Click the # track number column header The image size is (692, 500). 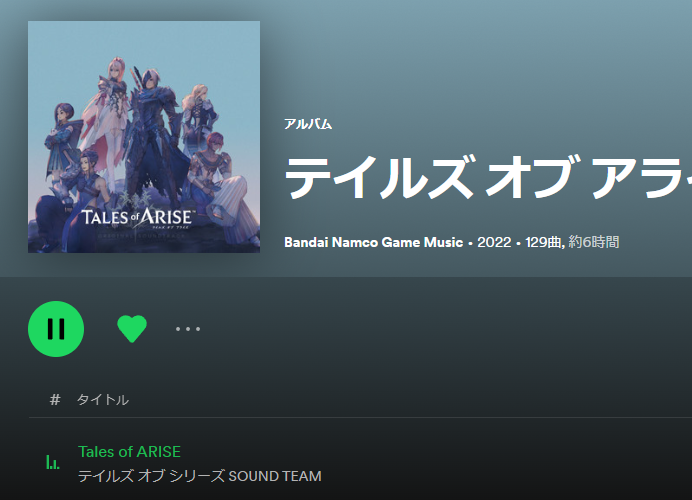pyautogui.click(x=55, y=399)
